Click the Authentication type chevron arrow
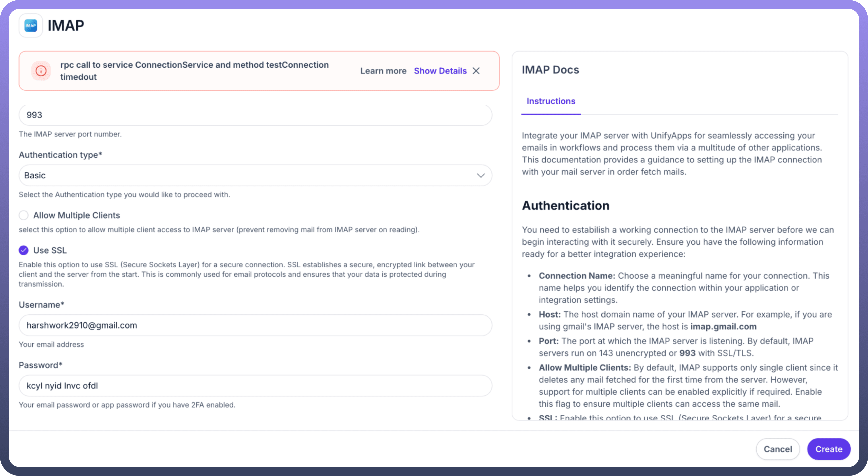The width and height of the screenshot is (868, 476). pyautogui.click(x=480, y=175)
